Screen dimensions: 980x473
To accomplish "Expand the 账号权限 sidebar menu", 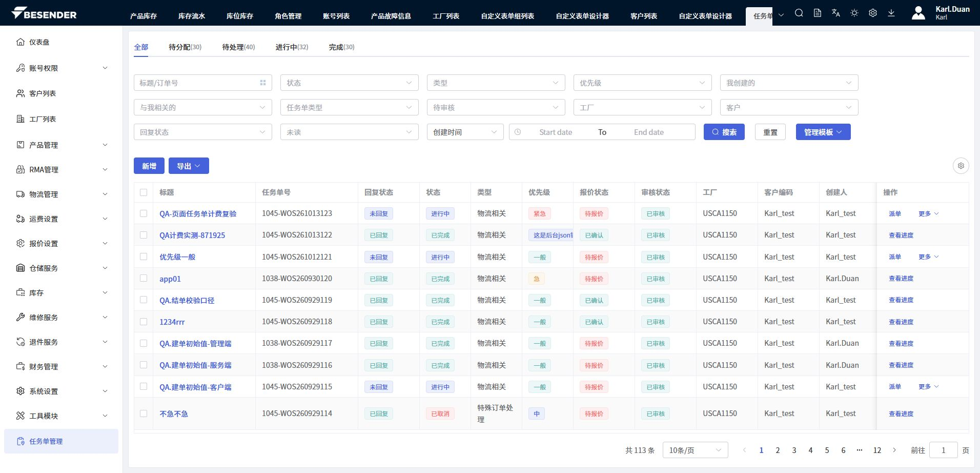I will [62, 68].
